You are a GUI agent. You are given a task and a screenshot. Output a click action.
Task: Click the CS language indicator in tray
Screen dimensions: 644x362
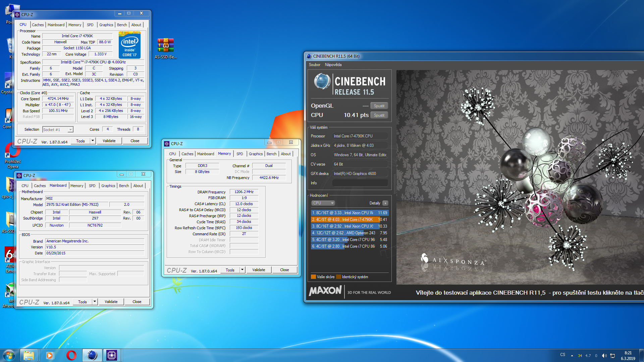(562, 355)
